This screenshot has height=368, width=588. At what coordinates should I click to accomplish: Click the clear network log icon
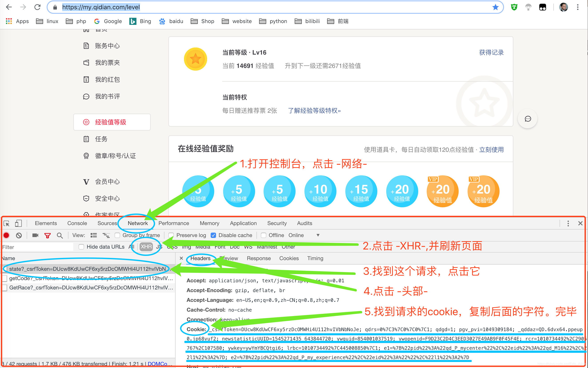click(20, 235)
